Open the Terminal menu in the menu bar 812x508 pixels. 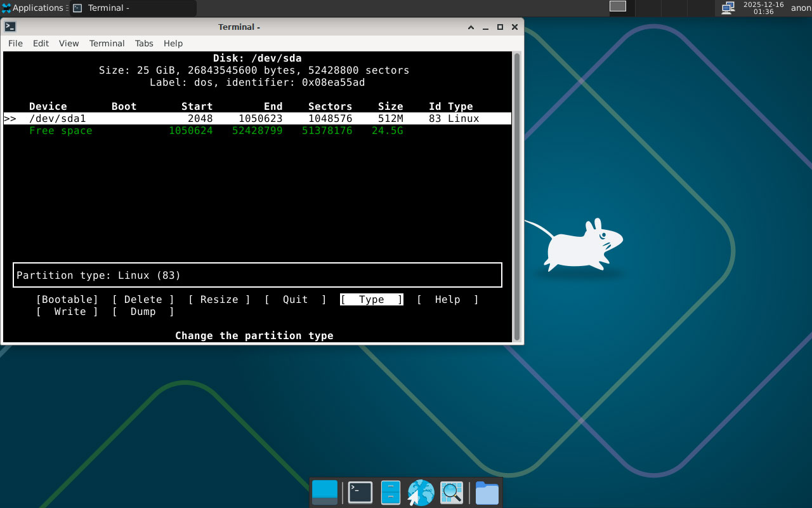(107, 43)
